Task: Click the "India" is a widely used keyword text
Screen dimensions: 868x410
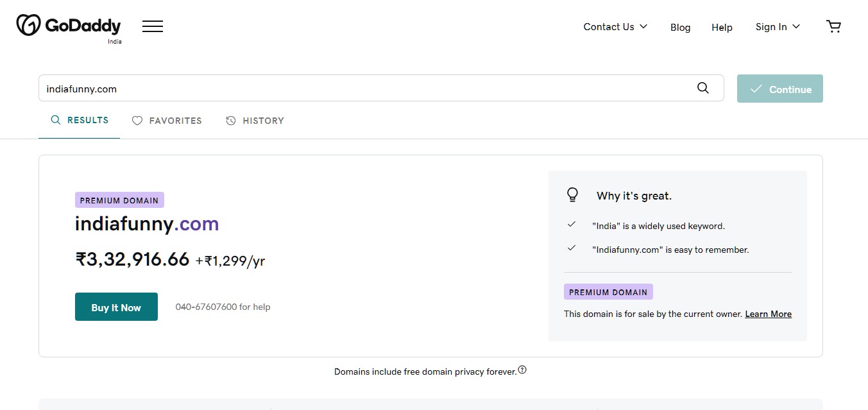Action: [658, 226]
